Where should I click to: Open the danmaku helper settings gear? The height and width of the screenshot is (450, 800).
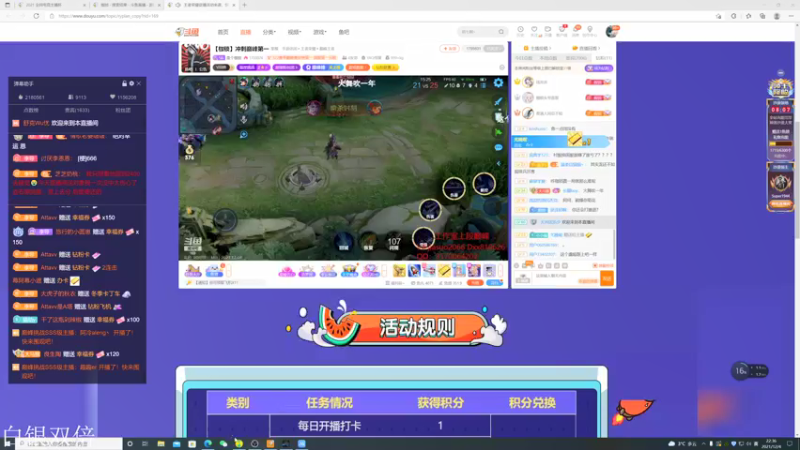pyautogui.click(x=132, y=83)
